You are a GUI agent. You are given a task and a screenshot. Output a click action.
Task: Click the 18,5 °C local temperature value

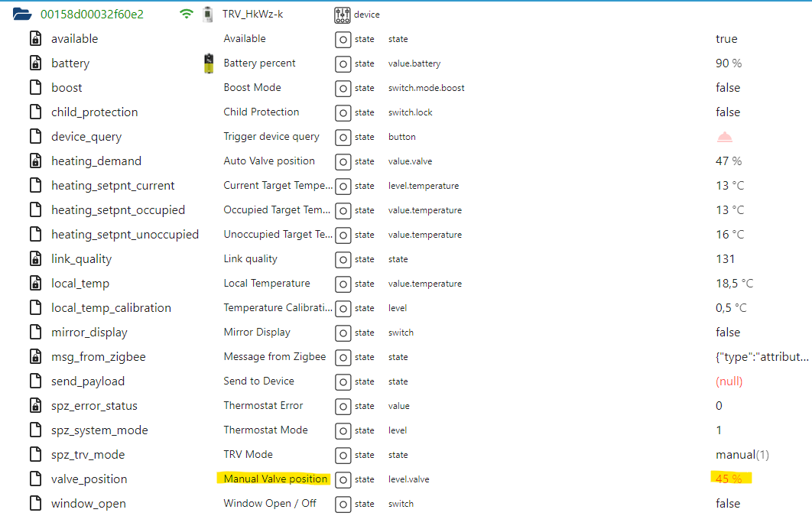[734, 284]
